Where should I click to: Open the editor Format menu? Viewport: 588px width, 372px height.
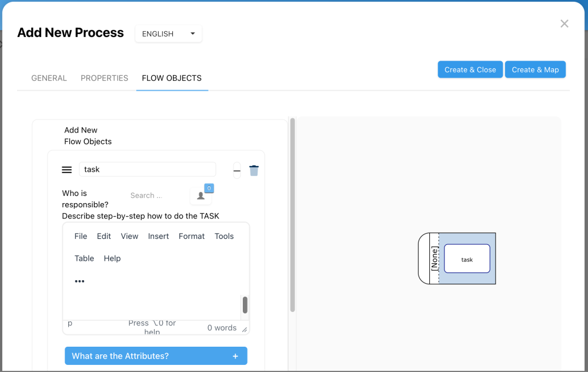pos(192,236)
